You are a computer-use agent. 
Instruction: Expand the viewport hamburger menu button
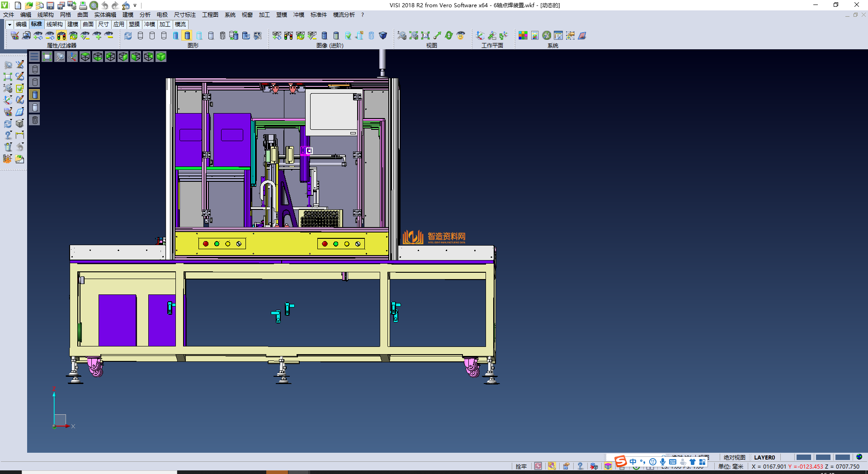34,57
